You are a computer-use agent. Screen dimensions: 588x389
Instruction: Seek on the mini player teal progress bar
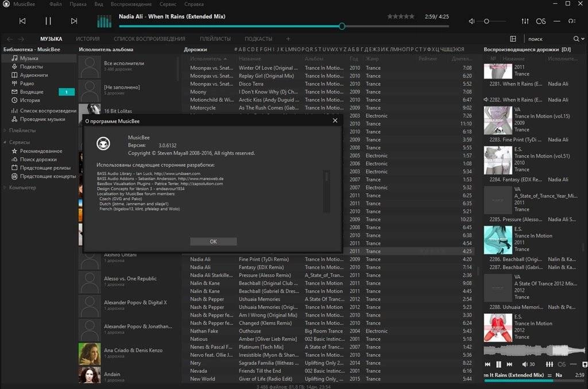click(534, 381)
